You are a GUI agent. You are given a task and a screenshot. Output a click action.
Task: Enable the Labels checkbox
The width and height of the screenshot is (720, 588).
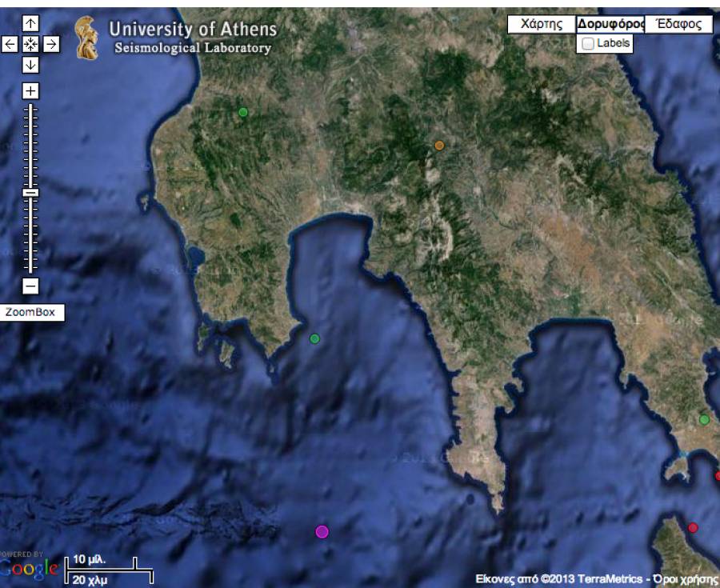tap(589, 44)
